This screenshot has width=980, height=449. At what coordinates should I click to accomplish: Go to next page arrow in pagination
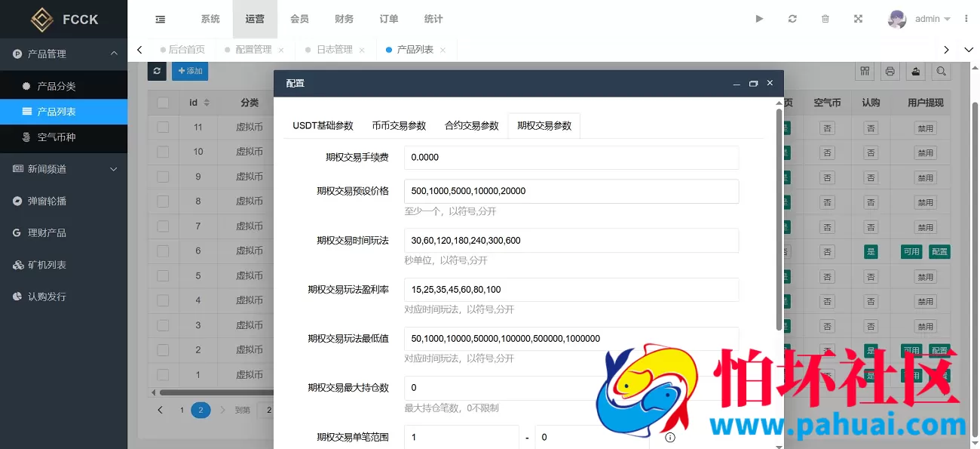tap(222, 410)
